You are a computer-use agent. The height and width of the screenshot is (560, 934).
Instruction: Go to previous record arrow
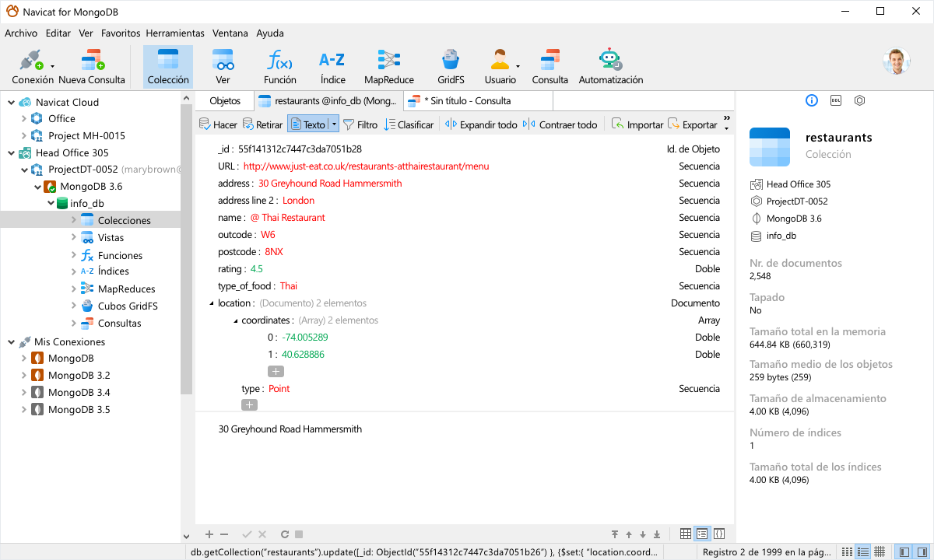point(629,534)
